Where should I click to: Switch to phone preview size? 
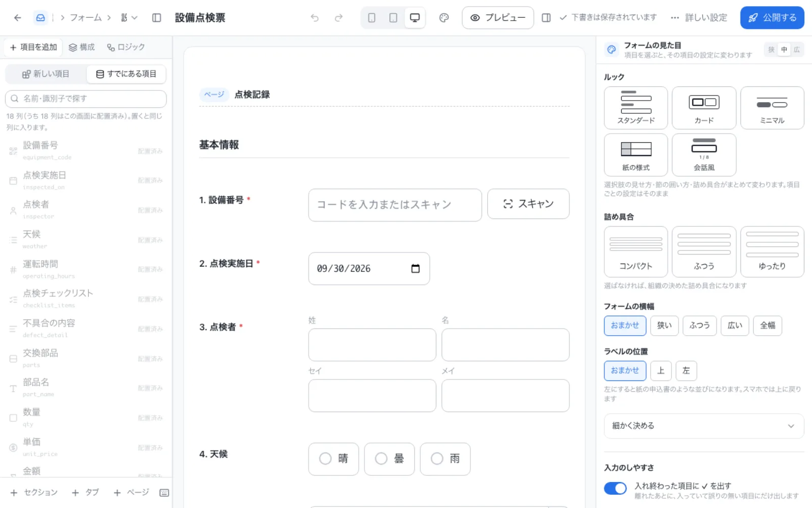(x=372, y=18)
